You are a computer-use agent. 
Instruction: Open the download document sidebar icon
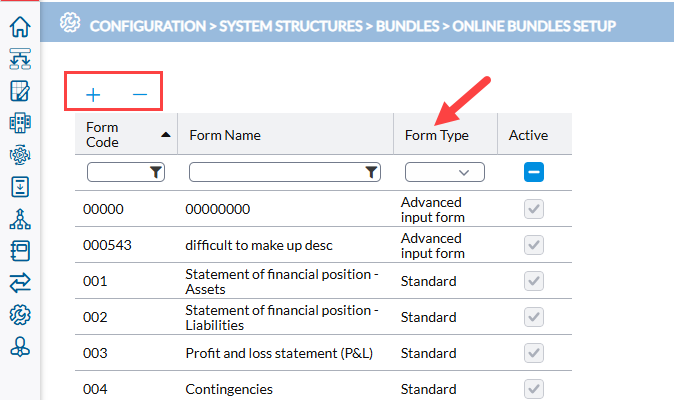(20, 187)
